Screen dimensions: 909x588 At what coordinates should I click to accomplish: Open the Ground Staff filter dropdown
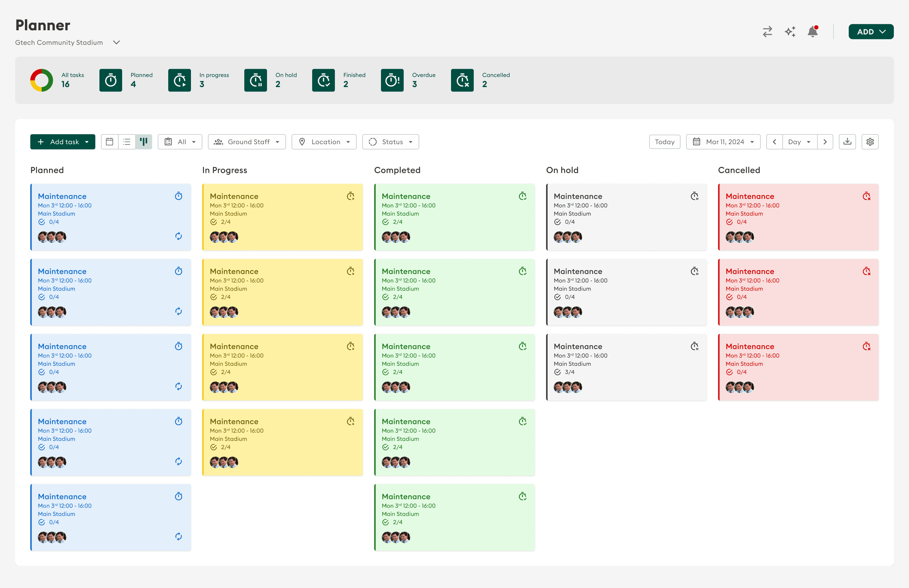coord(247,142)
